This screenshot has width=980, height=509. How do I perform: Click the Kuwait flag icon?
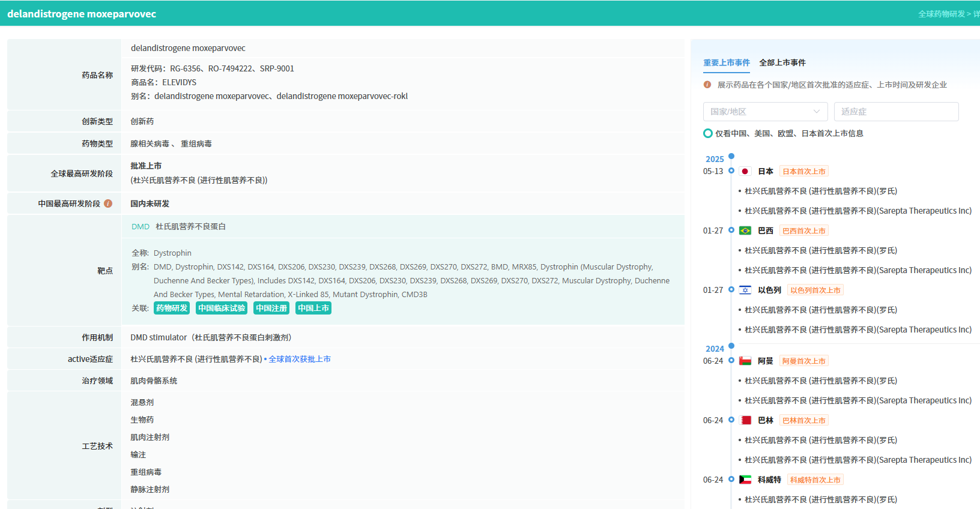coord(745,480)
